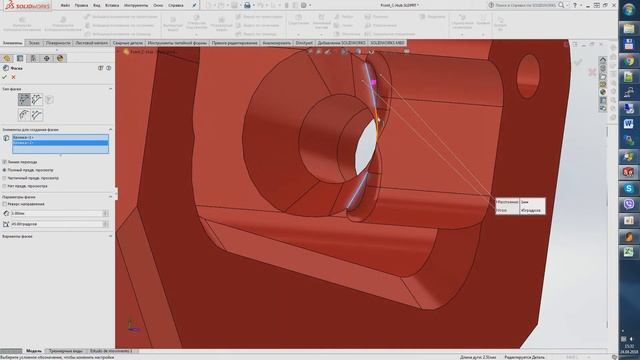
Task: Choose the offset face chamfer type icon
Action: (x=24, y=115)
